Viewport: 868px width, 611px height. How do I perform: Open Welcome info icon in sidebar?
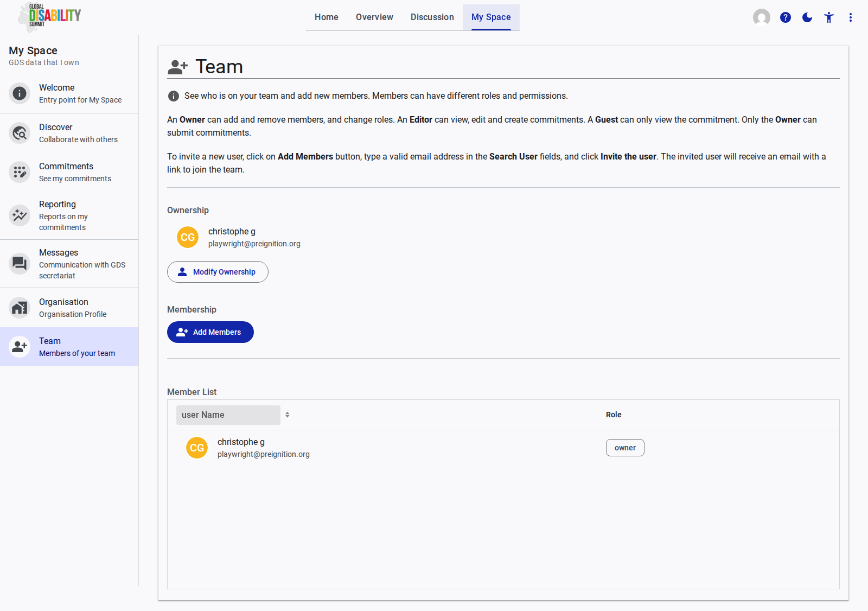[20, 93]
